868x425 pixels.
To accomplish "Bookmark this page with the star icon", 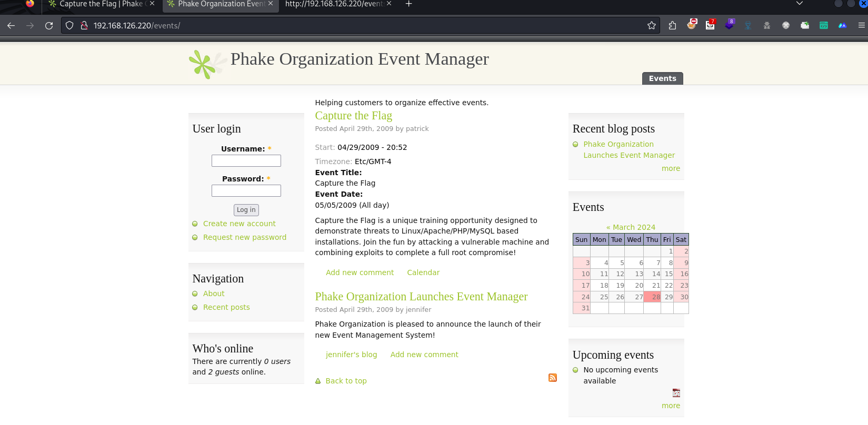I will [x=652, y=25].
